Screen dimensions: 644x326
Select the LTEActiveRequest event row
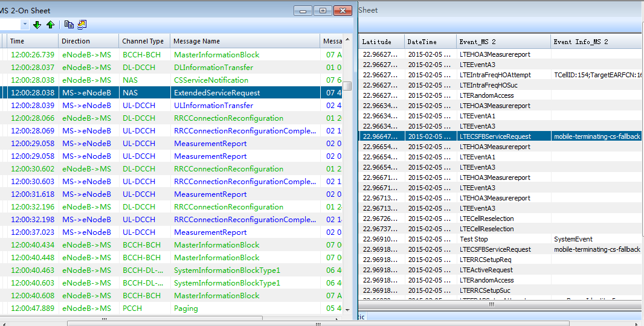point(501,270)
